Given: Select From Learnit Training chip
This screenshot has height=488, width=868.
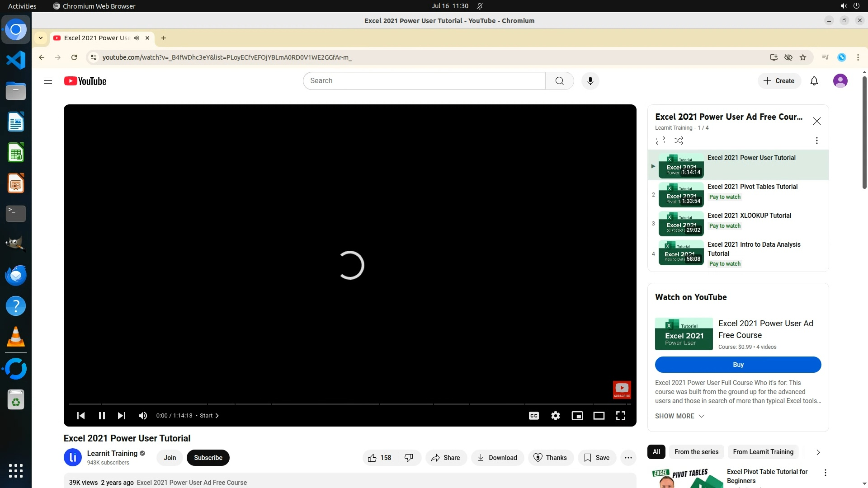Looking at the screenshot, I should (x=763, y=452).
